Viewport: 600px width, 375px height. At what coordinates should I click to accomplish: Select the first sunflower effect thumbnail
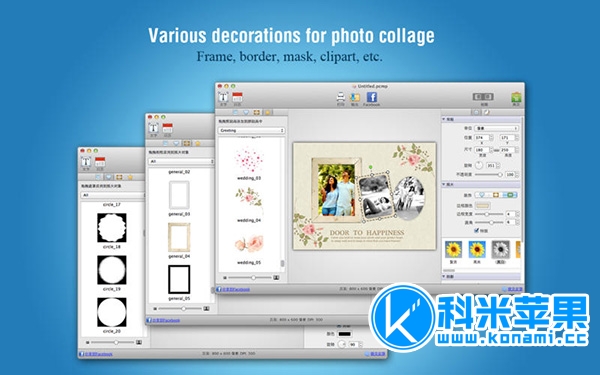pos(453,249)
